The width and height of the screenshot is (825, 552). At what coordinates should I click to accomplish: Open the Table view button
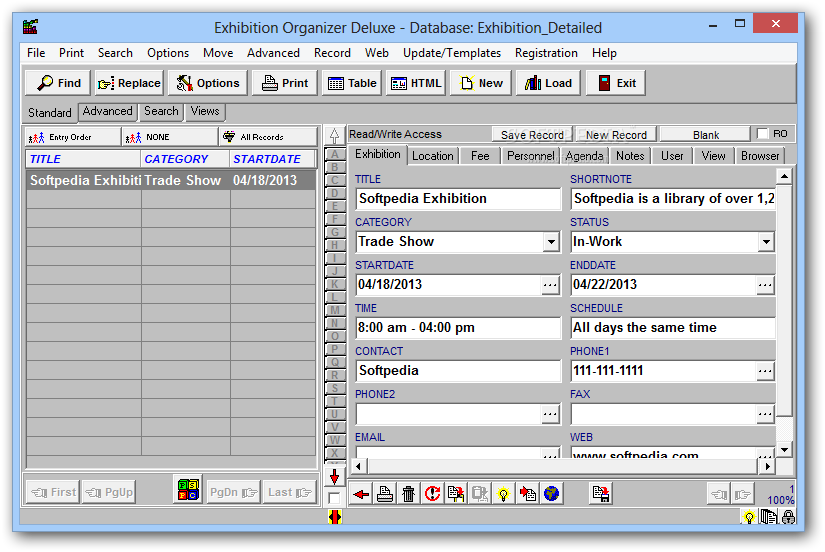(352, 83)
